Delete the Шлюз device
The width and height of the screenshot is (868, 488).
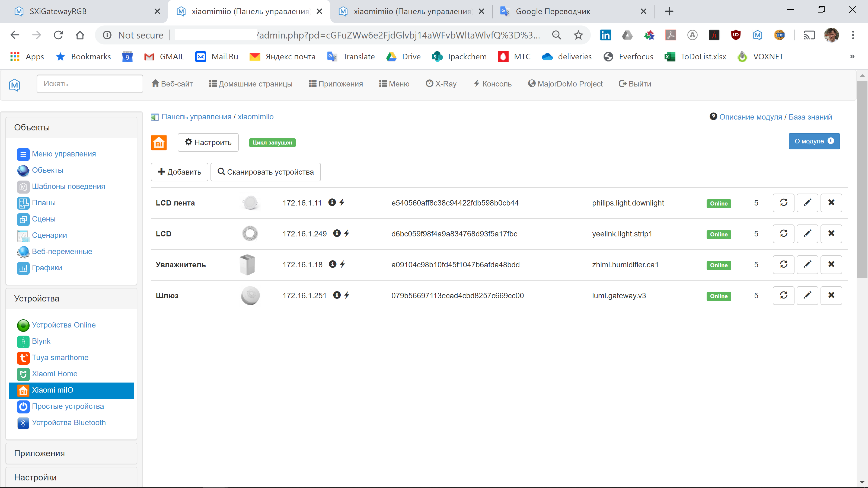(831, 295)
